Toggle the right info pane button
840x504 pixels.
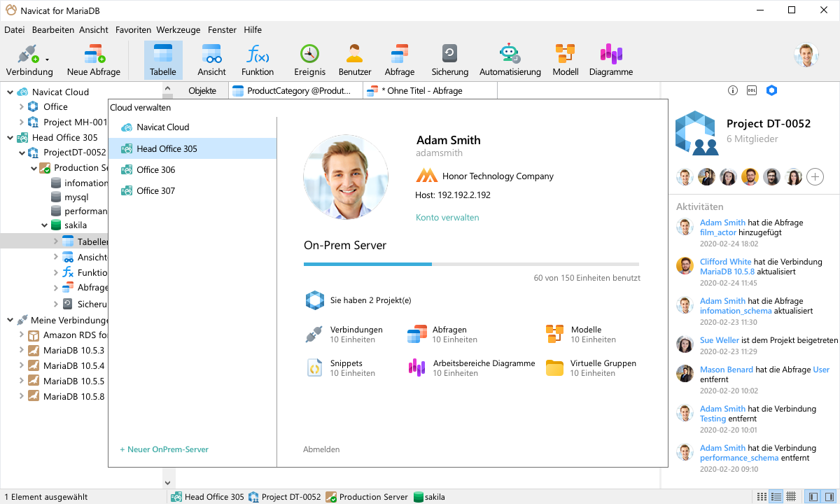click(828, 497)
